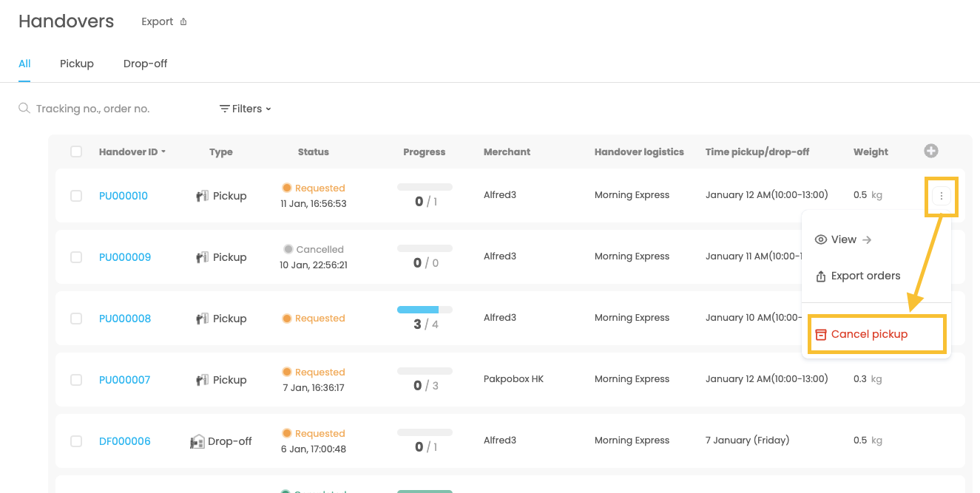Image resolution: width=980 pixels, height=493 pixels.
Task: Switch to the Pickup tab
Action: click(77, 64)
